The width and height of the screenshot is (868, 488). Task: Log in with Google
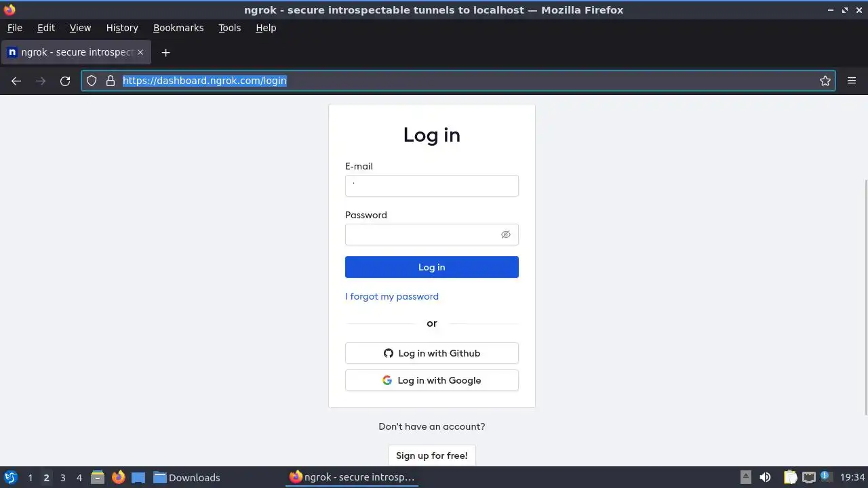click(x=432, y=380)
